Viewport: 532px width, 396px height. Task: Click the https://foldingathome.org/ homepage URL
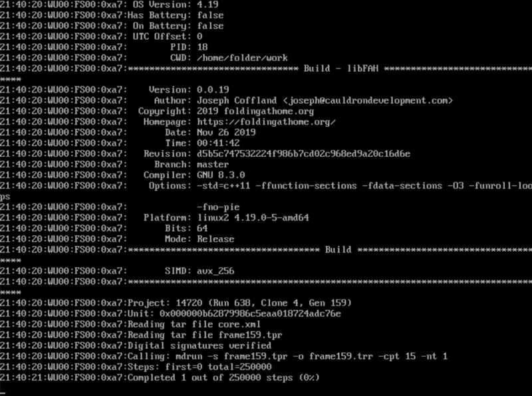point(266,122)
